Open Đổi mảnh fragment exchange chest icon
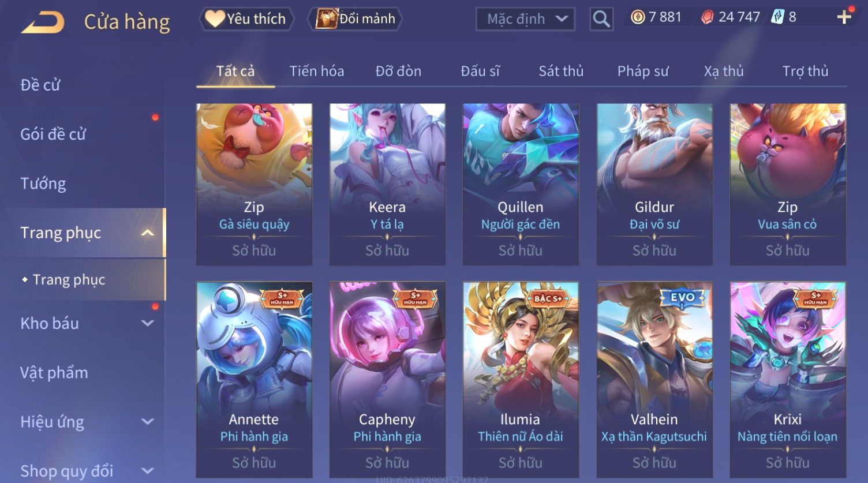Image resolution: width=868 pixels, height=483 pixels. [356, 19]
